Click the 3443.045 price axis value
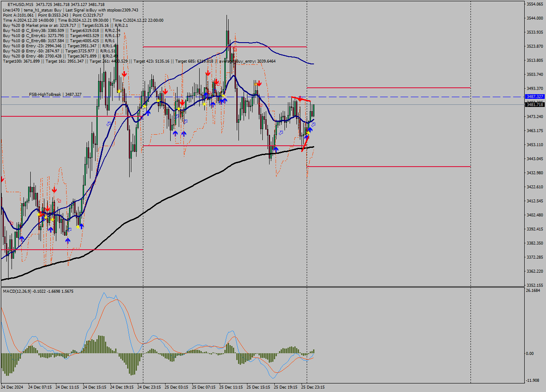Screen dimensions: 546x392 tap(535, 159)
